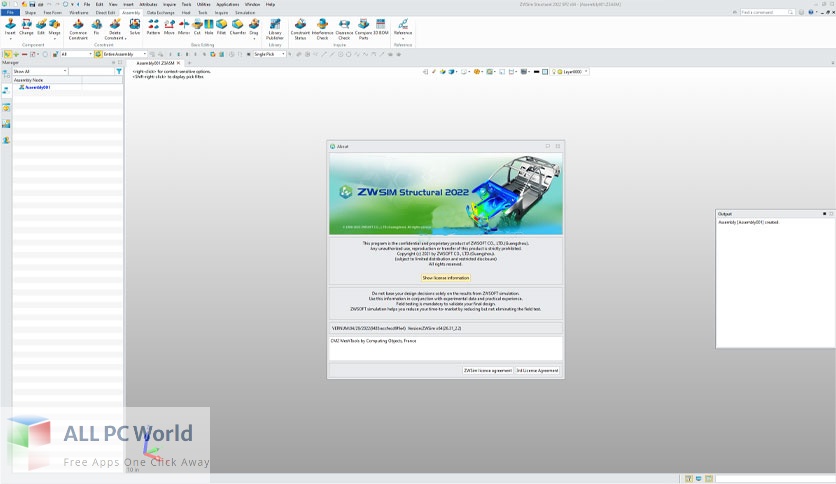Image resolution: width=836 pixels, height=484 pixels.
Task: Open the Library Publisher tool
Action: [x=275, y=29]
